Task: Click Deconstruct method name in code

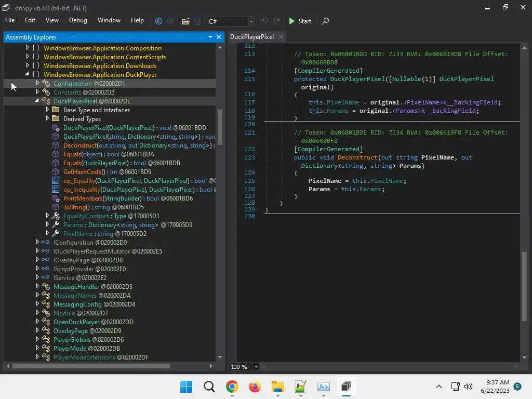Action: [357, 157]
